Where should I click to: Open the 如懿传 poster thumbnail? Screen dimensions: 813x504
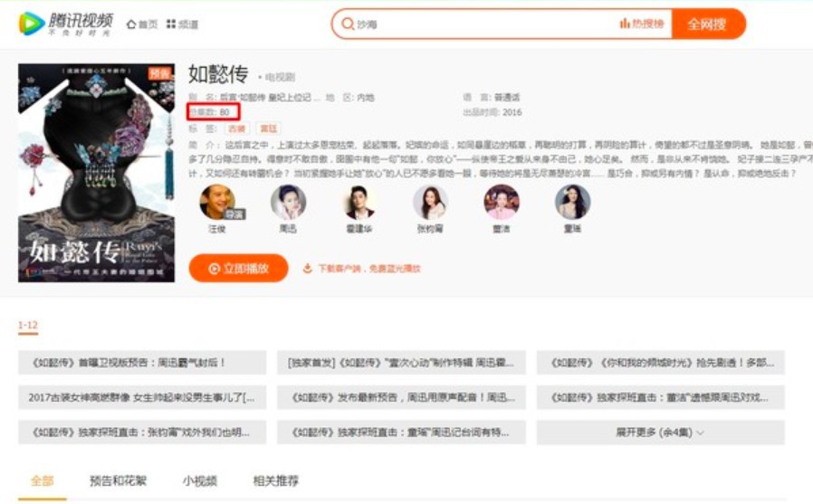tap(97, 173)
